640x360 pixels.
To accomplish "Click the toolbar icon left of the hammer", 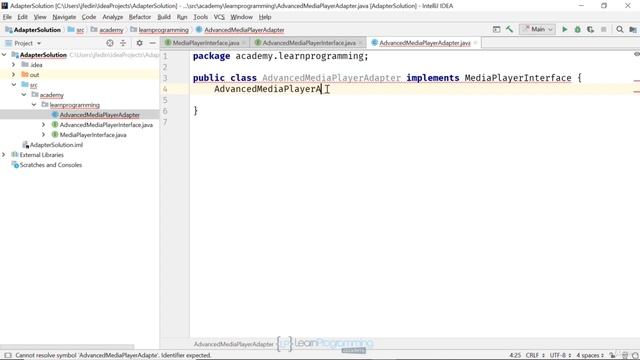I will click(x=496, y=29).
